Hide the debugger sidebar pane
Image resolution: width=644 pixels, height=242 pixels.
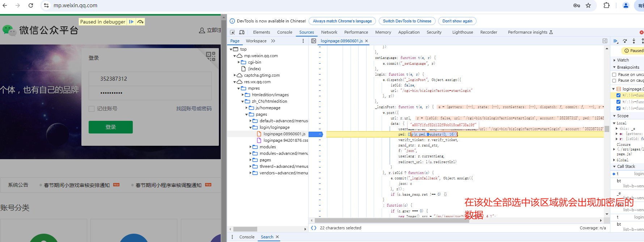coord(605,41)
